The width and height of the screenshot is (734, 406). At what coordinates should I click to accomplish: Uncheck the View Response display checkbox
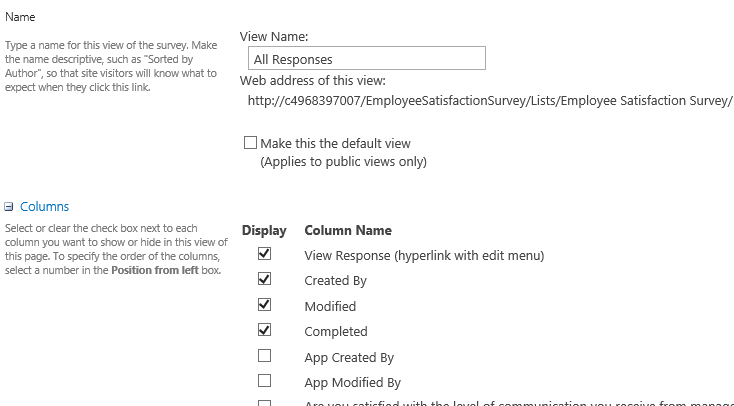pyautogui.click(x=264, y=254)
